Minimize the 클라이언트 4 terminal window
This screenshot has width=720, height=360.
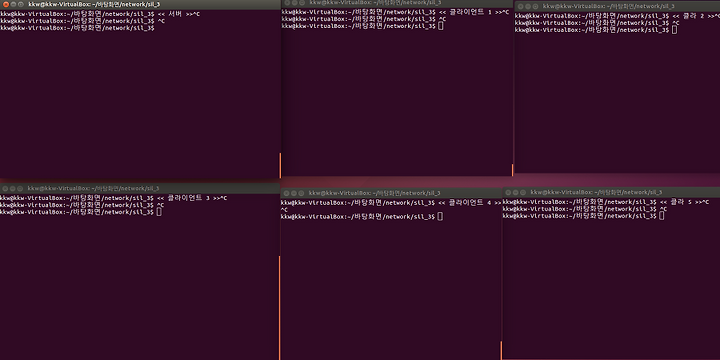pos(294,193)
